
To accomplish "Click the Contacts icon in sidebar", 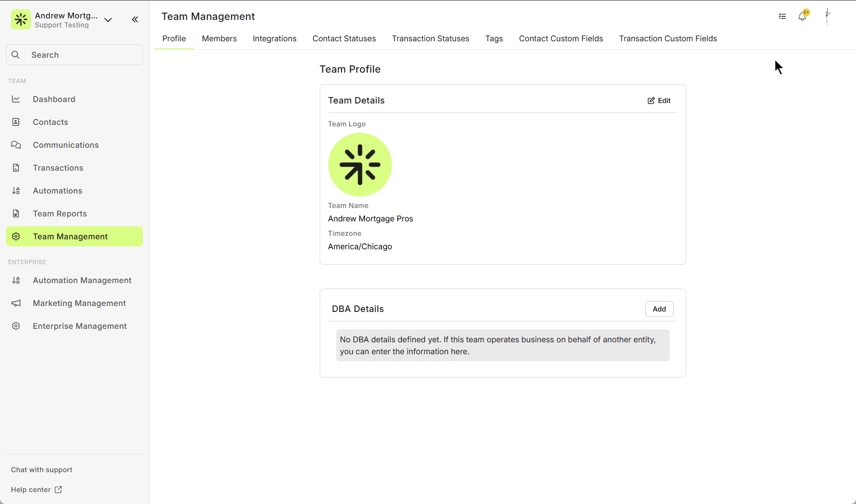I will tap(16, 122).
